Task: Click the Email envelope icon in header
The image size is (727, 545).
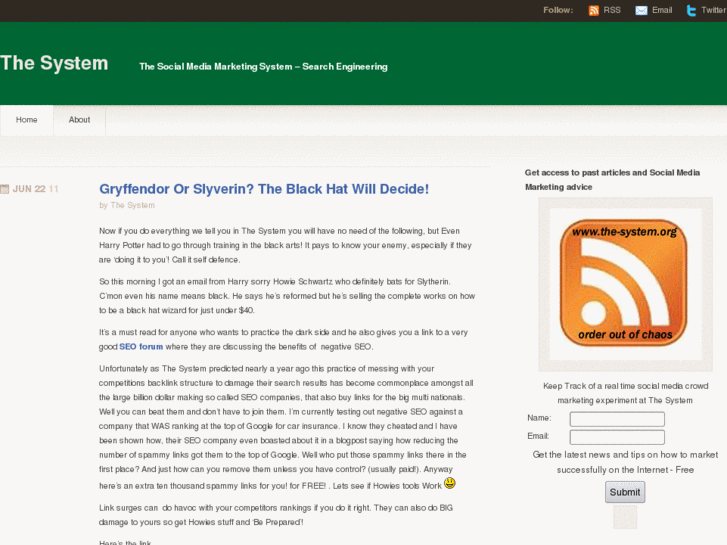Action: pos(641,11)
